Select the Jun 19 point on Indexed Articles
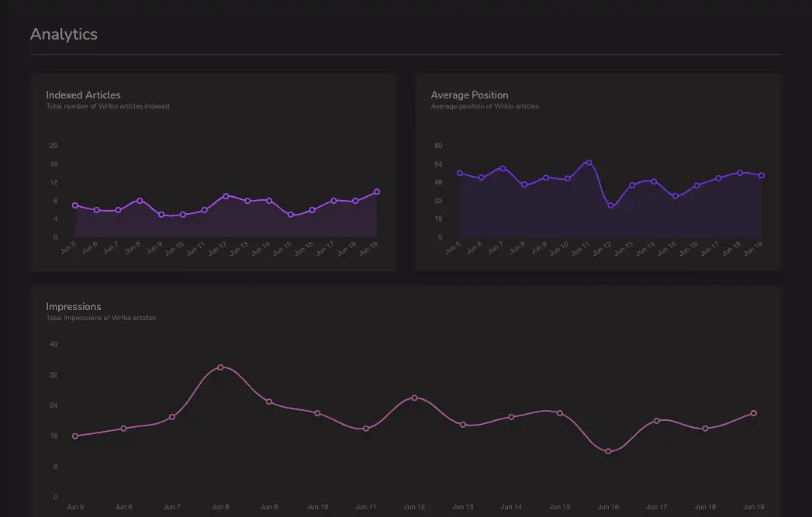Image resolution: width=812 pixels, height=517 pixels. pos(377,192)
